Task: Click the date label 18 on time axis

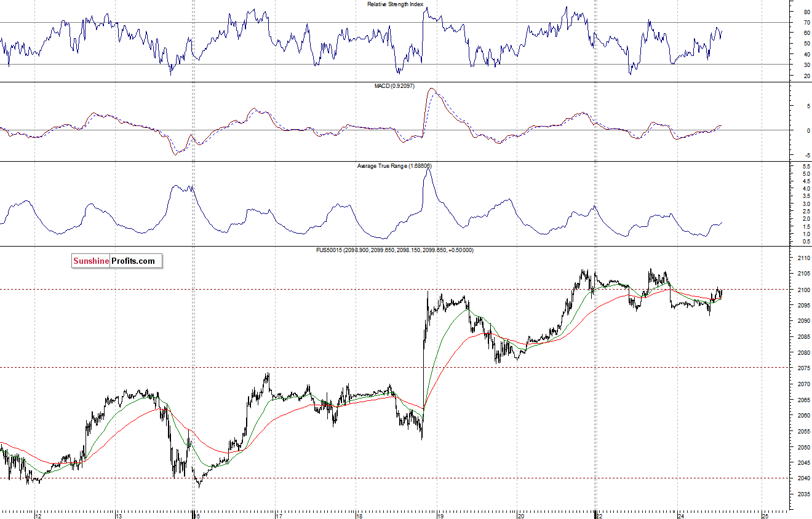Action: (x=359, y=515)
